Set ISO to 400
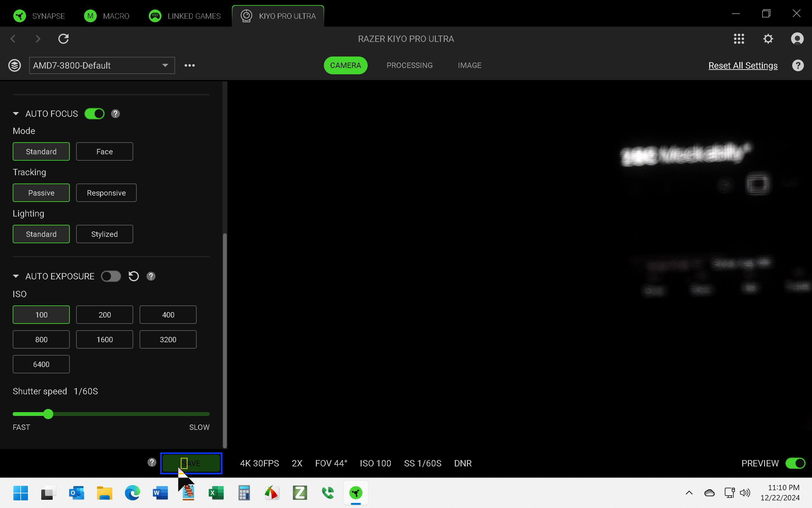812x508 pixels. 168,315
